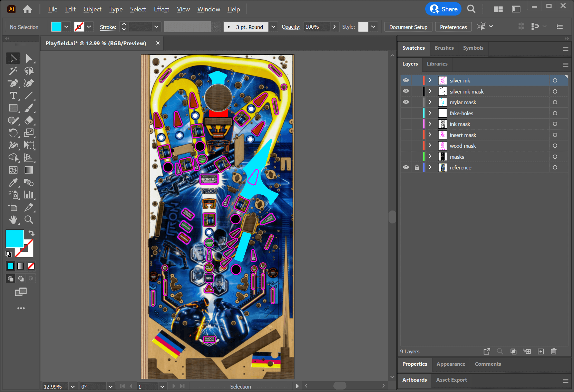The width and height of the screenshot is (574, 392).
Task: Select the Column Graph tool
Action: (x=29, y=195)
